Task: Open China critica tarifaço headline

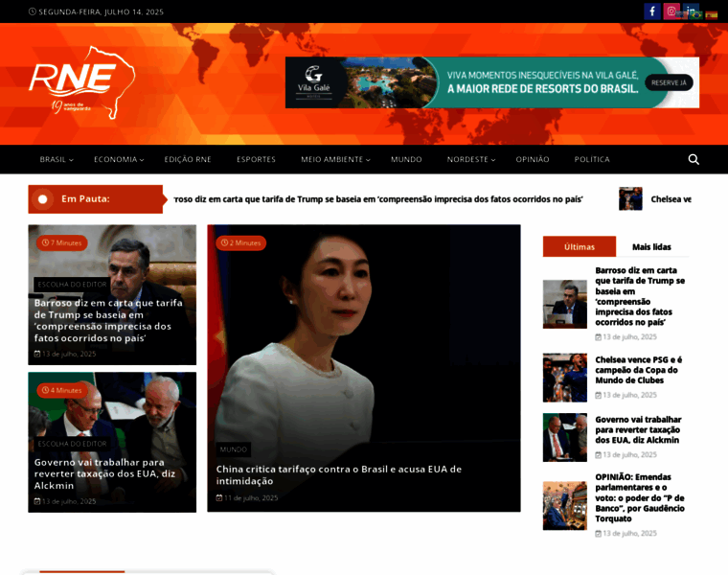Action: (x=338, y=474)
